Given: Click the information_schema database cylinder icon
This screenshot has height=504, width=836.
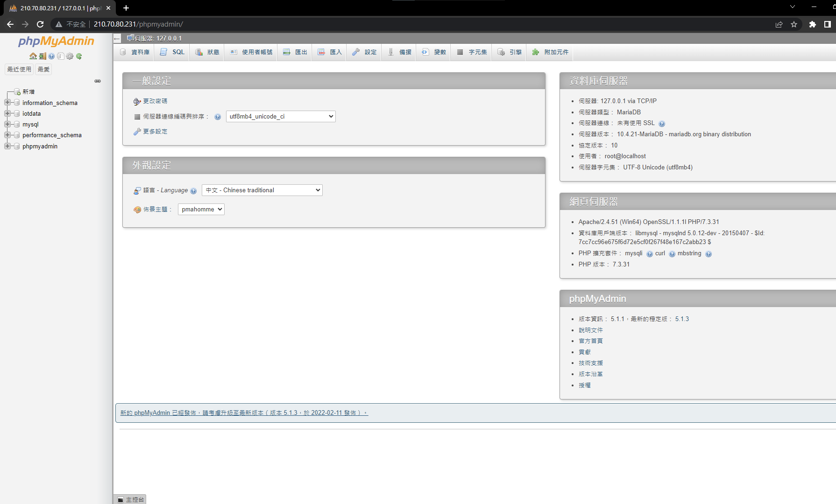Looking at the screenshot, I should coord(17,103).
